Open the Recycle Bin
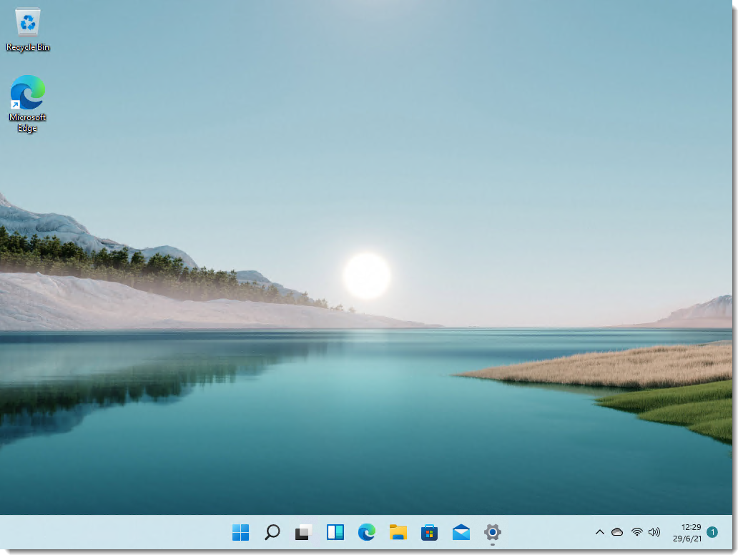The width and height of the screenshot is (743, 560). click(26, 23)
